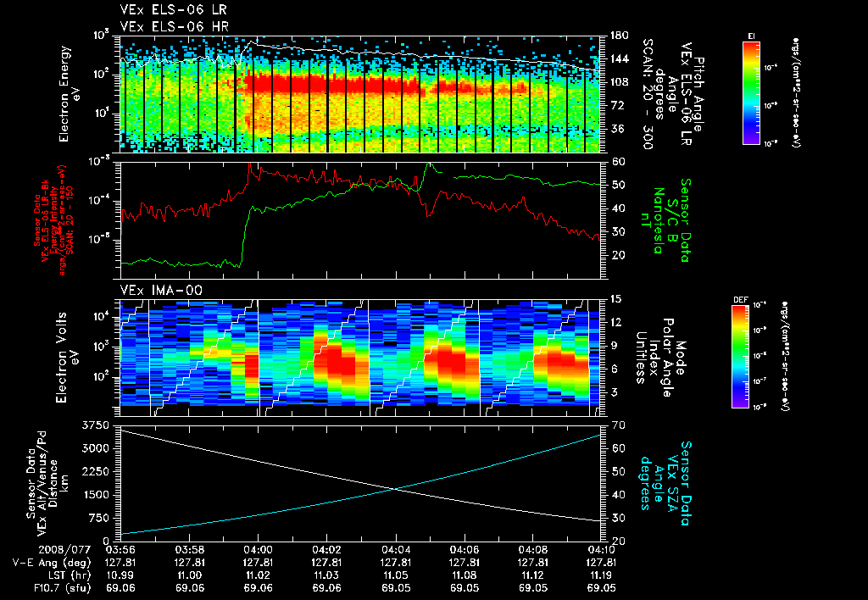Click the "04:06" time tick label

click(464, 550)
